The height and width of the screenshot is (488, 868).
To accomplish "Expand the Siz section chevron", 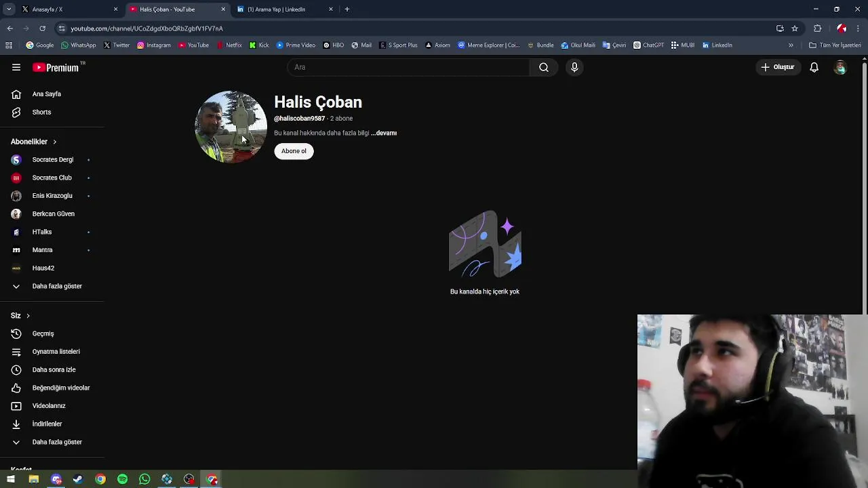I will click(x=28, y=316).
